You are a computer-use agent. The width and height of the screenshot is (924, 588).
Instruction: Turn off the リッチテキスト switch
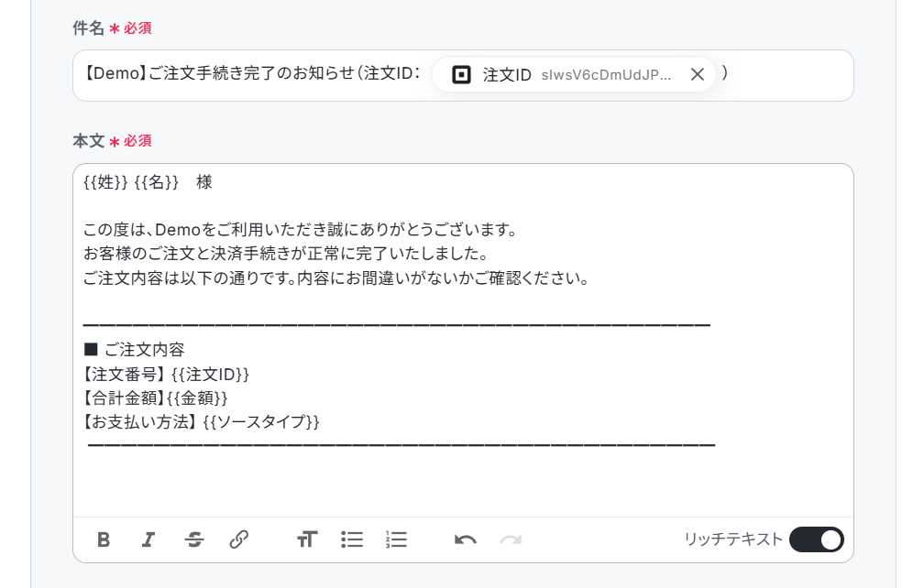point(816,539)
